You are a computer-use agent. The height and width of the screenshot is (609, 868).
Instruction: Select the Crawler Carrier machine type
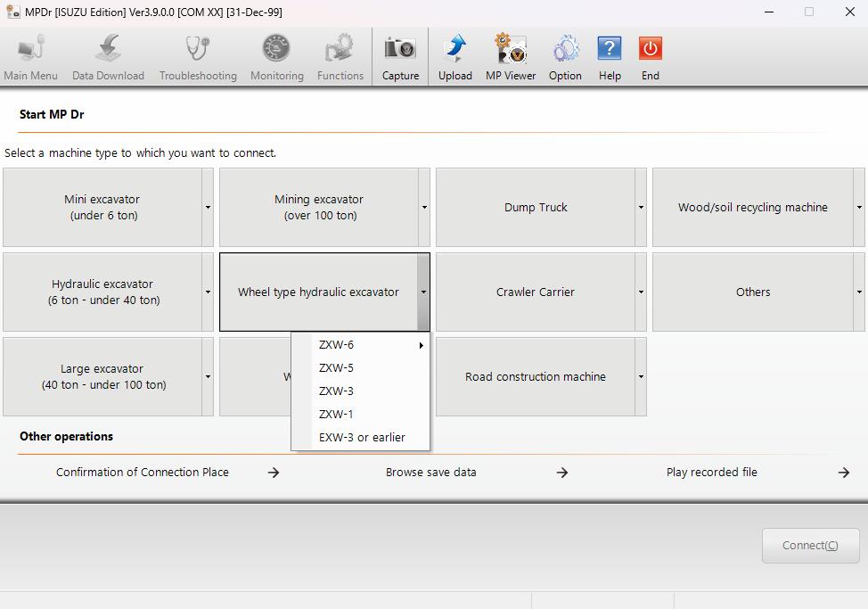point(536,292)
